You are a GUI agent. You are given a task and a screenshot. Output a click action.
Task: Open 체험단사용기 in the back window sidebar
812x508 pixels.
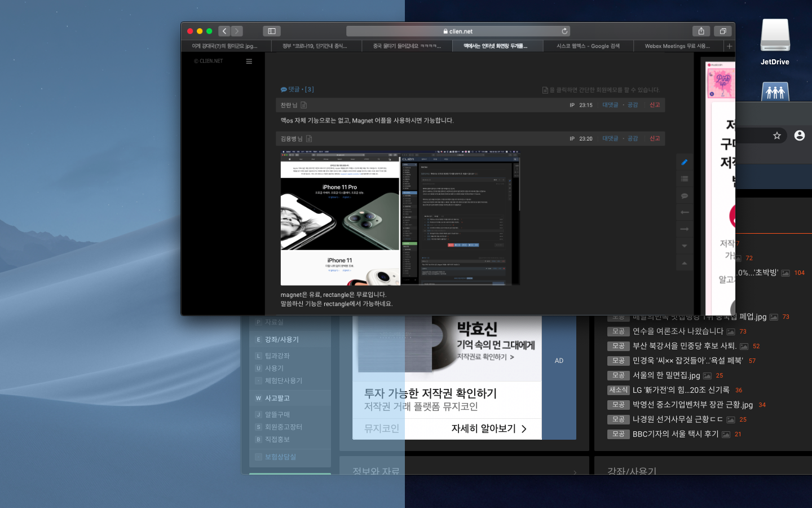pos(283,380)
